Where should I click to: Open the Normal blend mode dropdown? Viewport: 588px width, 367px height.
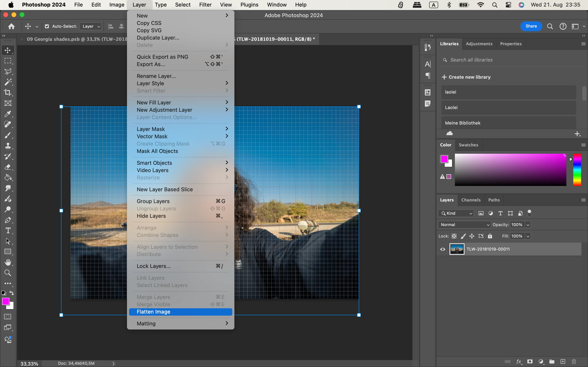pyautogui.click(x=464, y=225)
